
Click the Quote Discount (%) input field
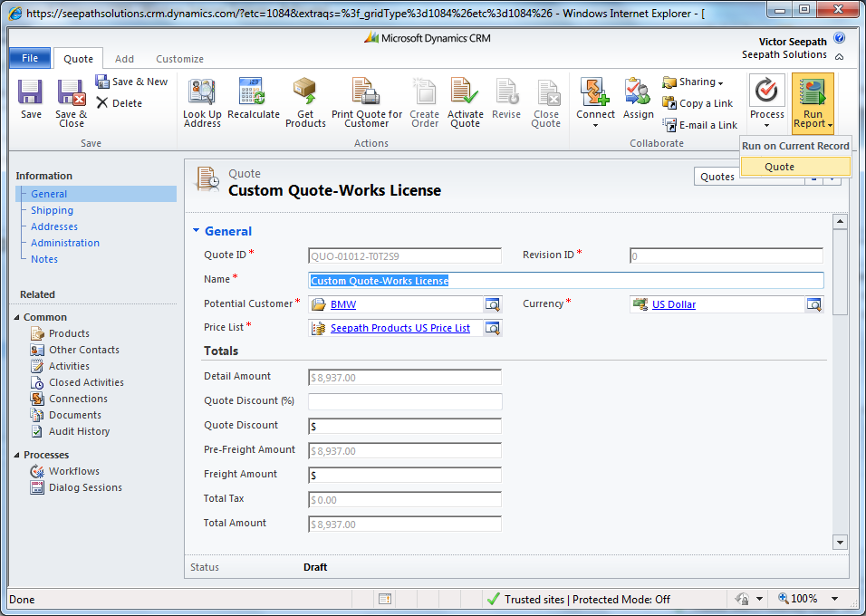click(405, 401)
